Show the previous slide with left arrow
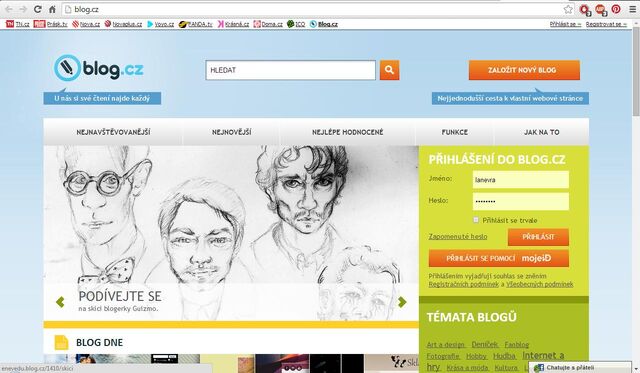640x373 pixels. [x=60, y=302]
